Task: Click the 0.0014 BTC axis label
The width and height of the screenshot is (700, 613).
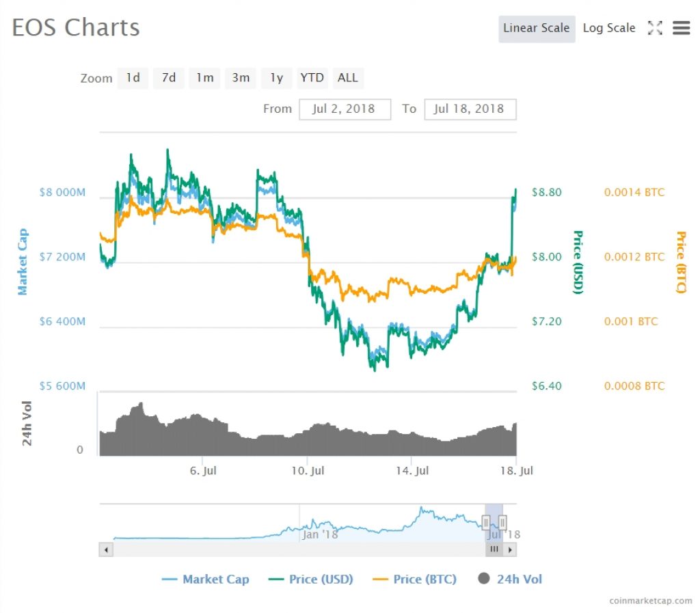Action: click(634, 192)
